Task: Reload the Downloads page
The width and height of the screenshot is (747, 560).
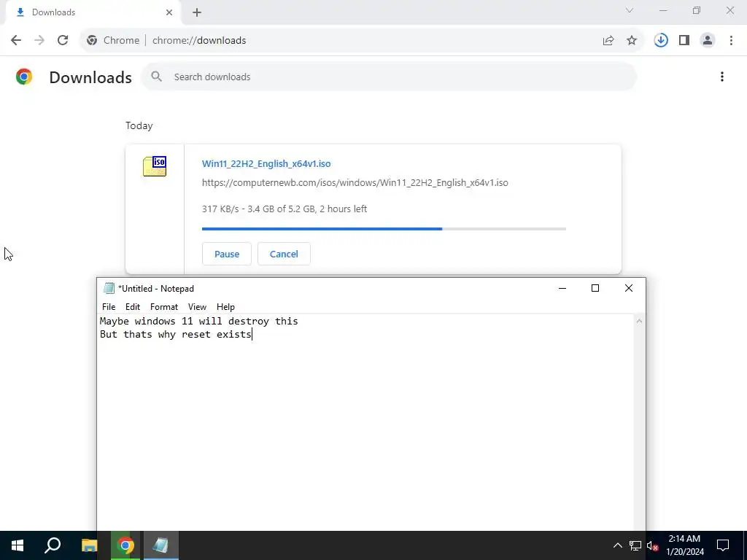Action: tap(63, 41)
